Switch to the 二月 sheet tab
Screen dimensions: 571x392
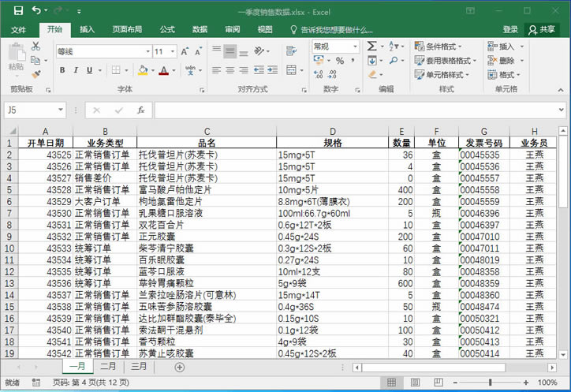tap(108, 367)
